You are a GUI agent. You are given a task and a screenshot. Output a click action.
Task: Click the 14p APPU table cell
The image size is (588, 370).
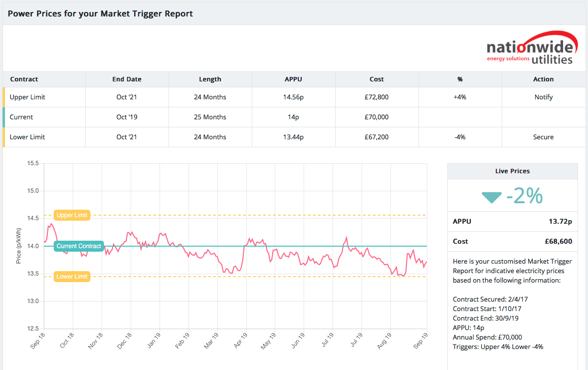coord(293,117)
